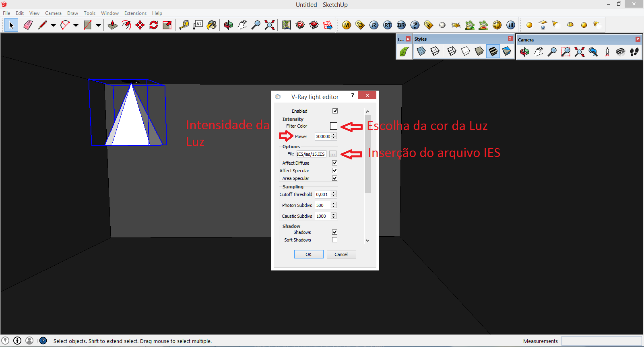Enable X-Ray style in Styles panel
Viewport: 644px width, 347px height.
(x=421, y=52)
